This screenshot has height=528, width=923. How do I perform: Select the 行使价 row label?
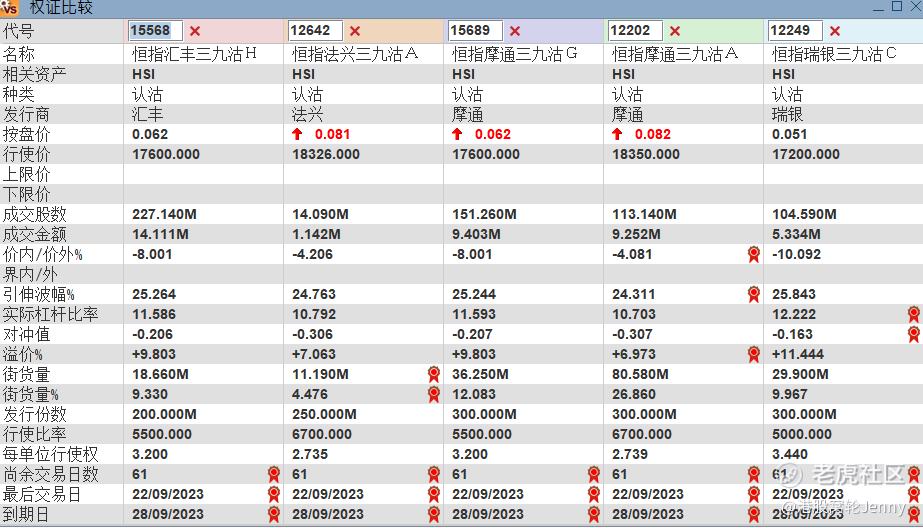pos(26,154)
